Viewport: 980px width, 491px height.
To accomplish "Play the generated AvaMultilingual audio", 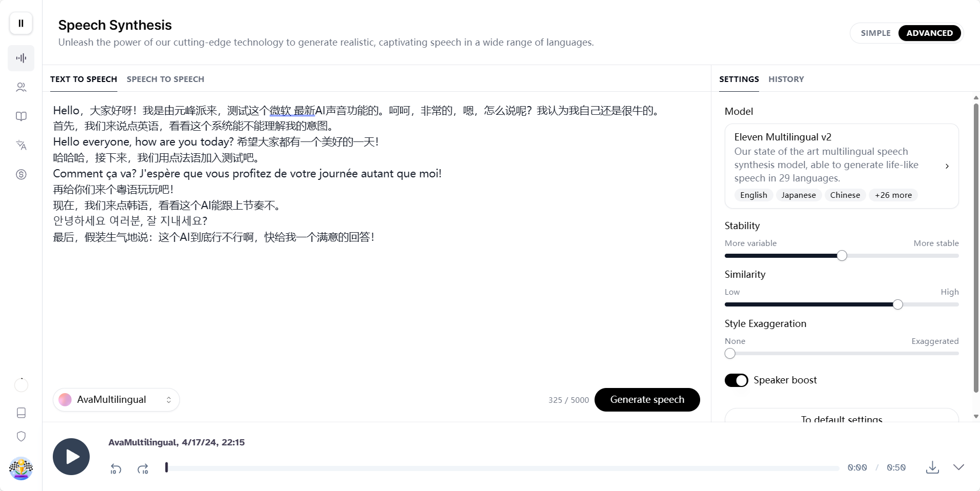I will pos(71,457).
